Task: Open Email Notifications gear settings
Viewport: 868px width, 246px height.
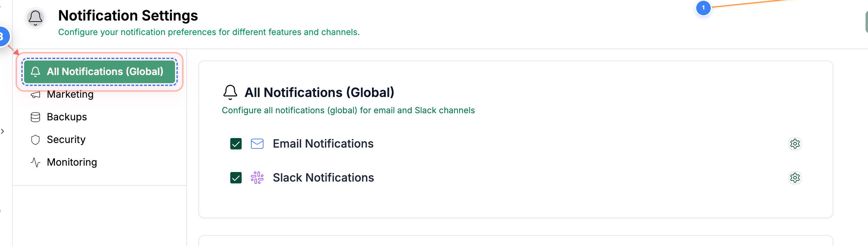Action: pyautogui.click(x=795, y=144)
